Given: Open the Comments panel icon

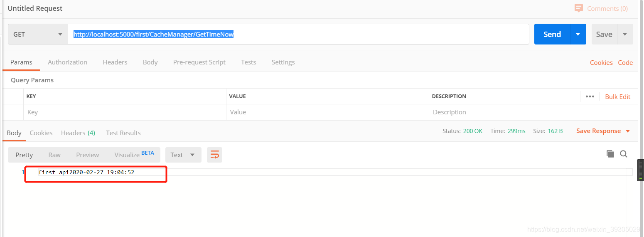Looking at the screenshot, I should coord(578,8).
